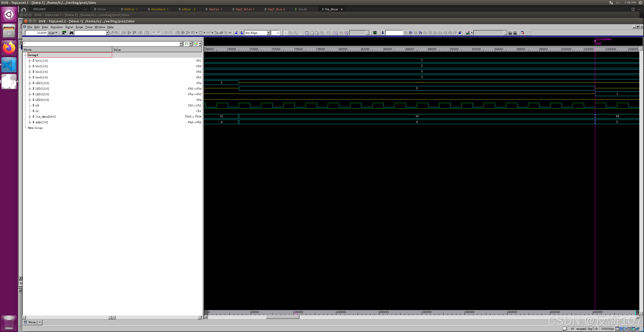644x332 pixels.
Task: Click the Zoom Full toolbar icon
Action: [x=307, y=33]
